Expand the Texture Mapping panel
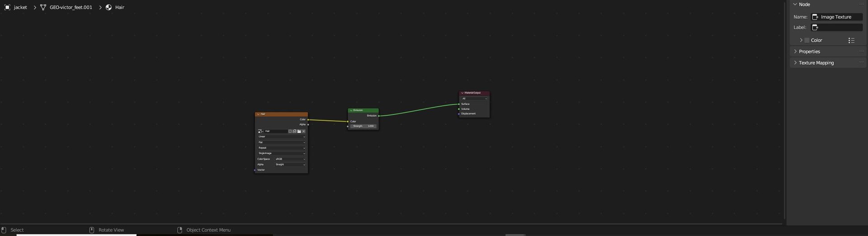 [795, 63]
